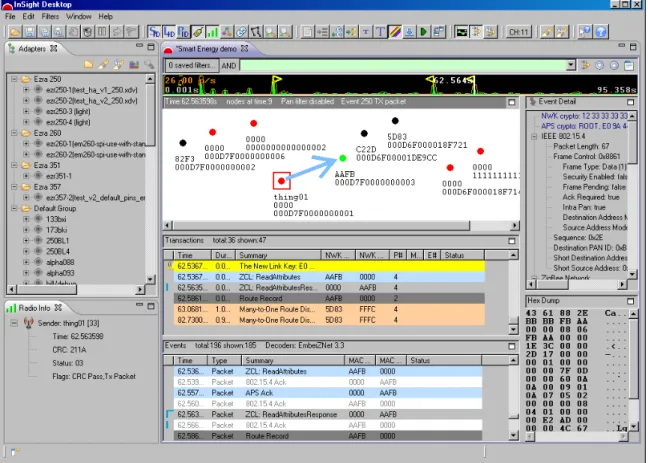
Task: Click the save floppy disk toolbar icon
Action: (x=29, y=32)
